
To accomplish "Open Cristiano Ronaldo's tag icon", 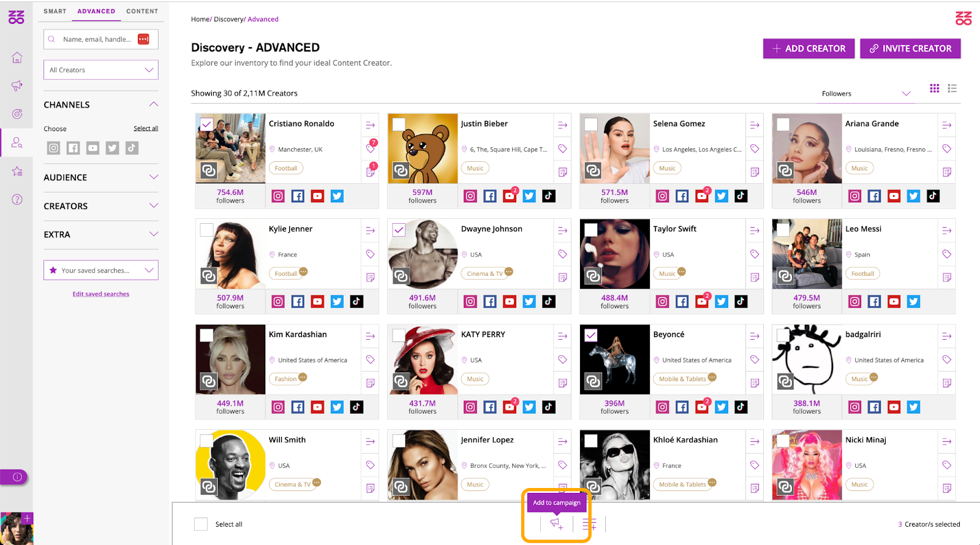I will (x=370, y=148).
